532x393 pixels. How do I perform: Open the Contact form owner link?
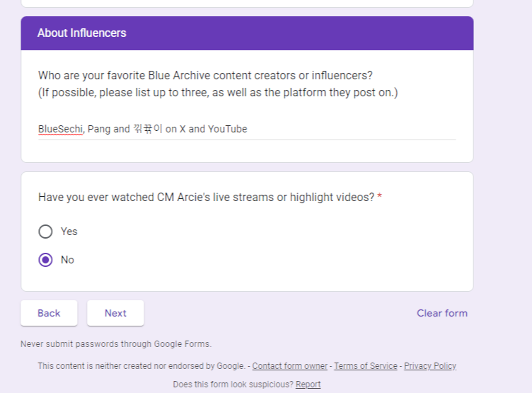[x=290, y=366]
